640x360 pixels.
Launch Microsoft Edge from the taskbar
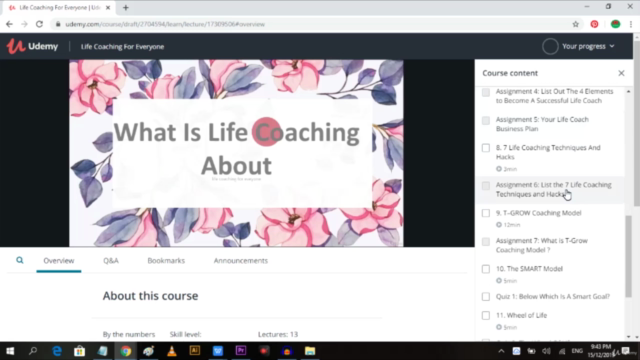click(57, 351)
